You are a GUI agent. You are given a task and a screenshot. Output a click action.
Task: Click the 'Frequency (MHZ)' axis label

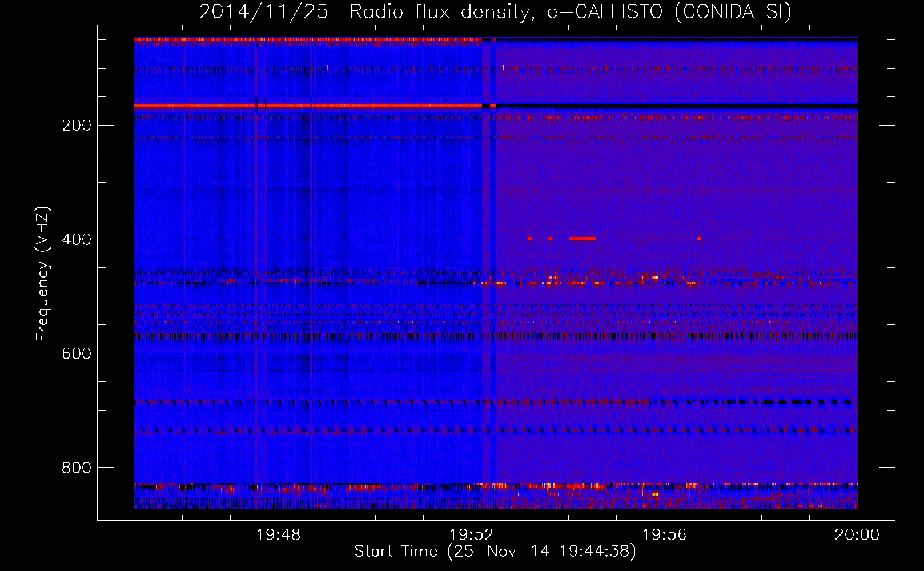click(x=43, y=274)
